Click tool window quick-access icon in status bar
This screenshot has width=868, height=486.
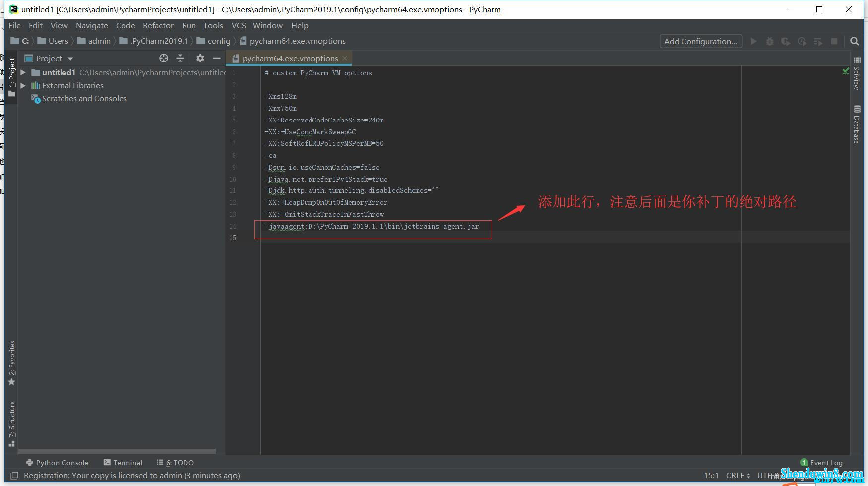[x=14, y=476]
